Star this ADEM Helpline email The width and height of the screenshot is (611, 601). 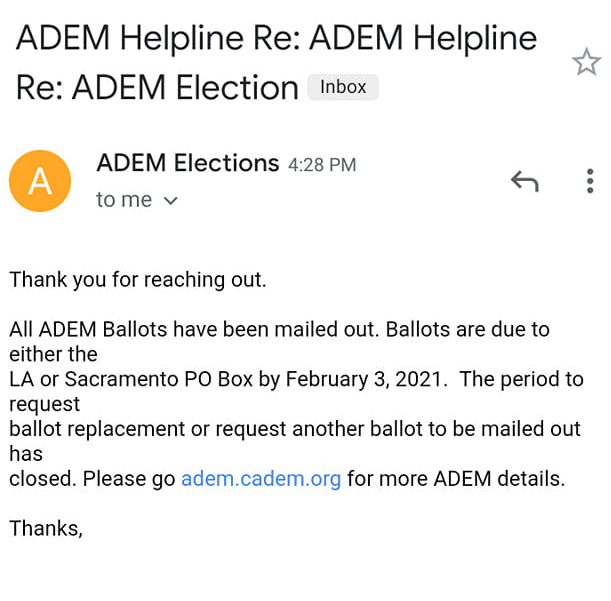pyautogui.click(x=586, y=62)
